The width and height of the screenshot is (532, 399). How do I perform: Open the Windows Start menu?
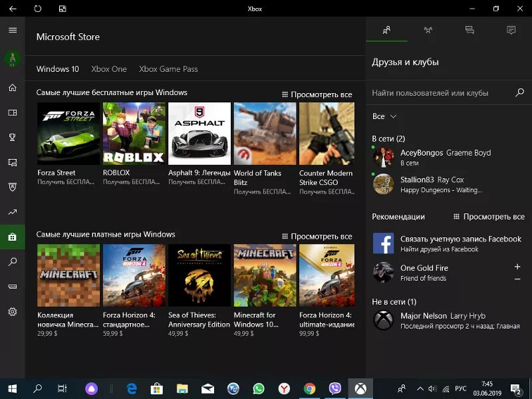(x=13, y=388)
